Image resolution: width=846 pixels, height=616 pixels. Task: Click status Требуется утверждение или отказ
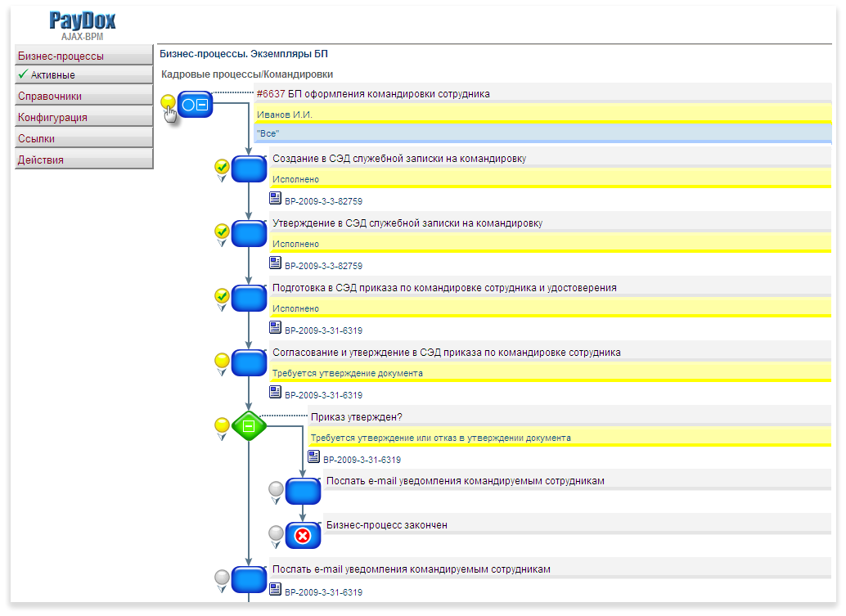[440, 438]
